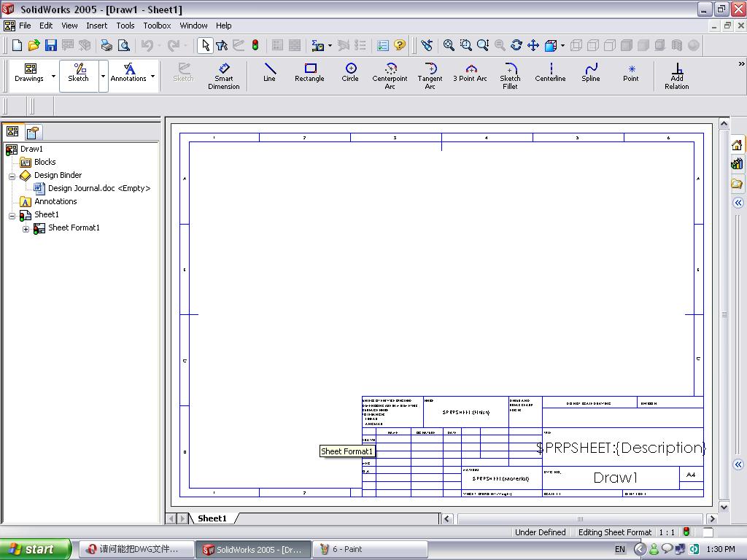Click the Undo arrow icon
The image size is (747, 560).
(x=147, y=45)
